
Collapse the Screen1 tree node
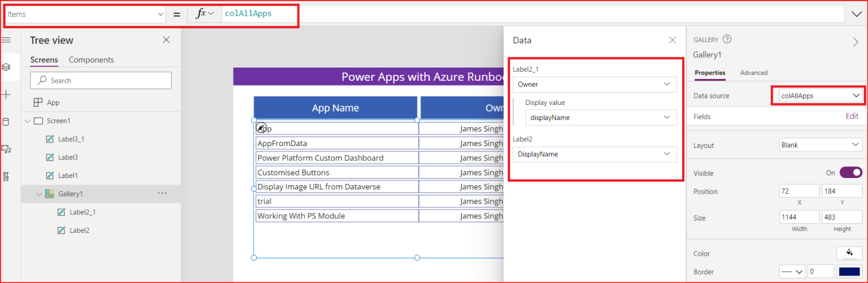coord(27,121)
